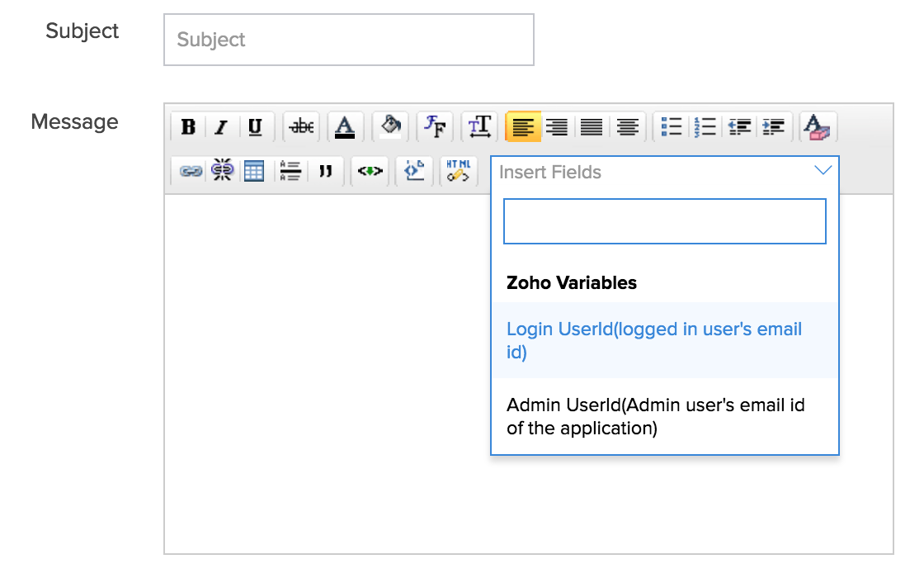Click the blue brackets insert icon

(x=414, y=171)
